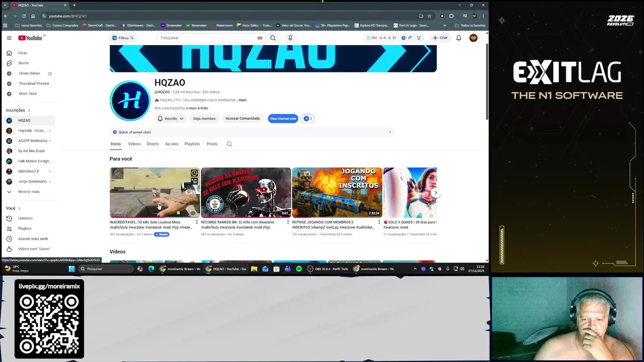This screenshot has width=644, height=362.
Task: Open Histórico in the sidebar
Action: point(25,218)
